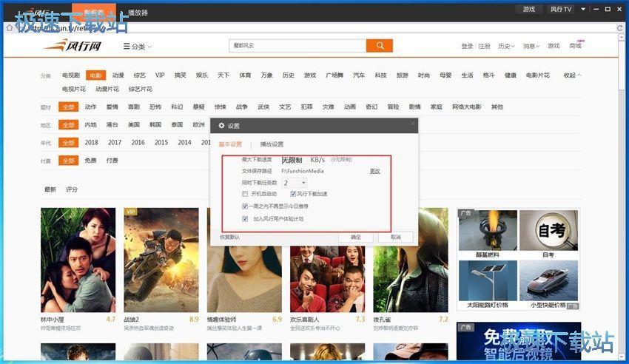
Task: Click the 太阳能路灯价格 ad thumbnail
Action: tap(488, 280)
